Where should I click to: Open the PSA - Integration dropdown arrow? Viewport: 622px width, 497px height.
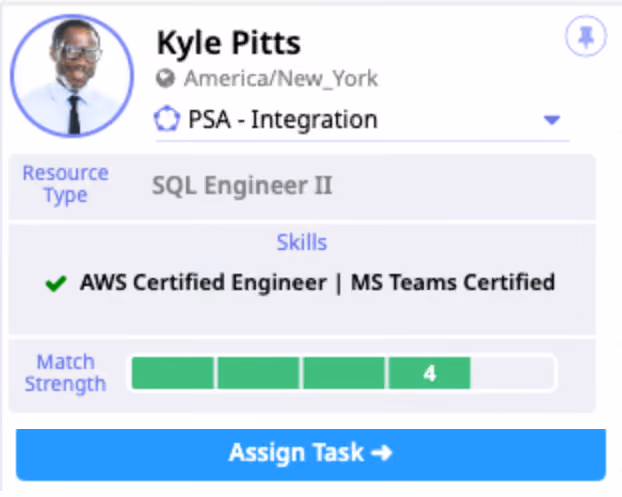point(552,119)
